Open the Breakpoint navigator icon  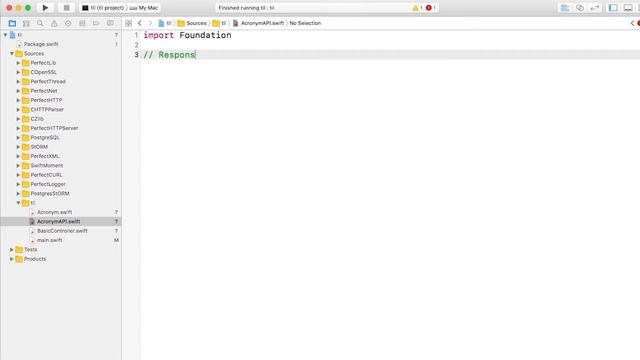pos(96,23)
